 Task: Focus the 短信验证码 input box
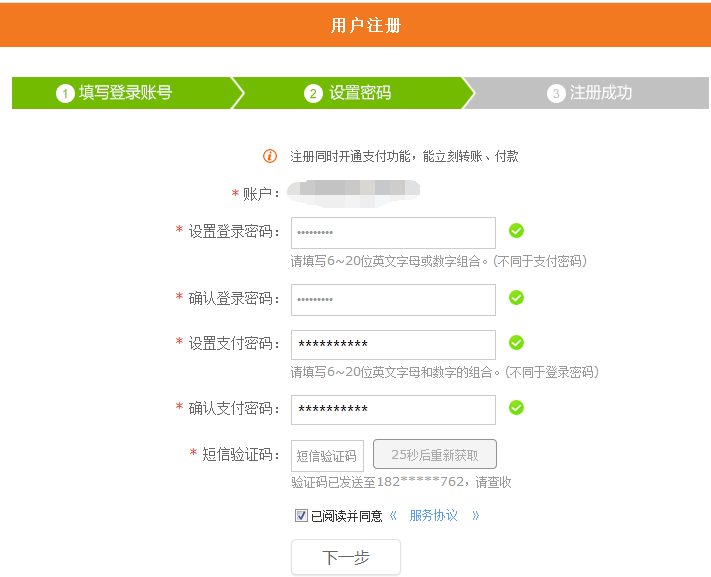(327, 456)
